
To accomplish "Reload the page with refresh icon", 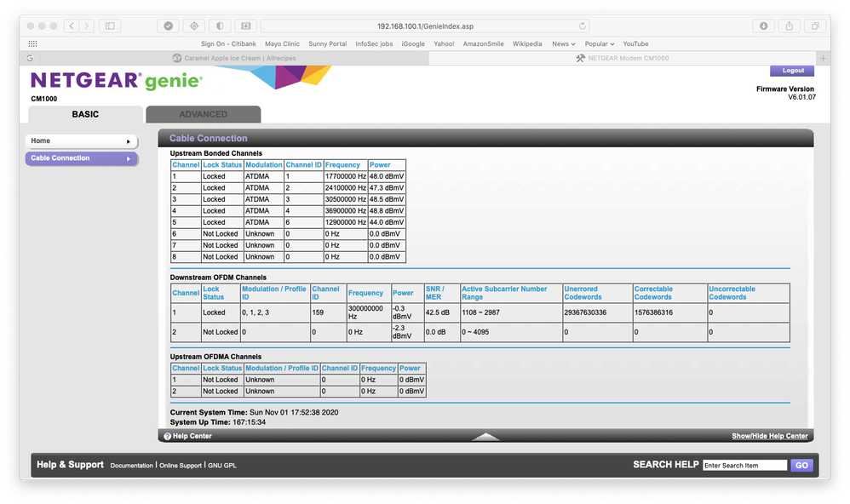I will (583, 26).
